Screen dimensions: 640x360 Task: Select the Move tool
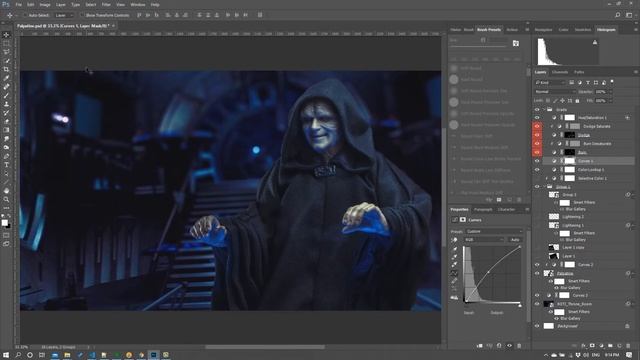point(6,35)
